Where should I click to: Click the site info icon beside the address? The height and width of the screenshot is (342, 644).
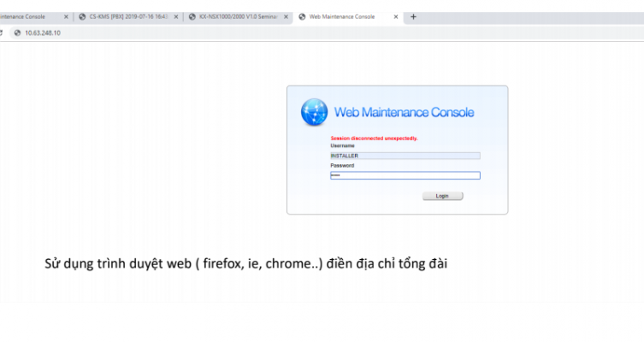click(x=16, y=32)
